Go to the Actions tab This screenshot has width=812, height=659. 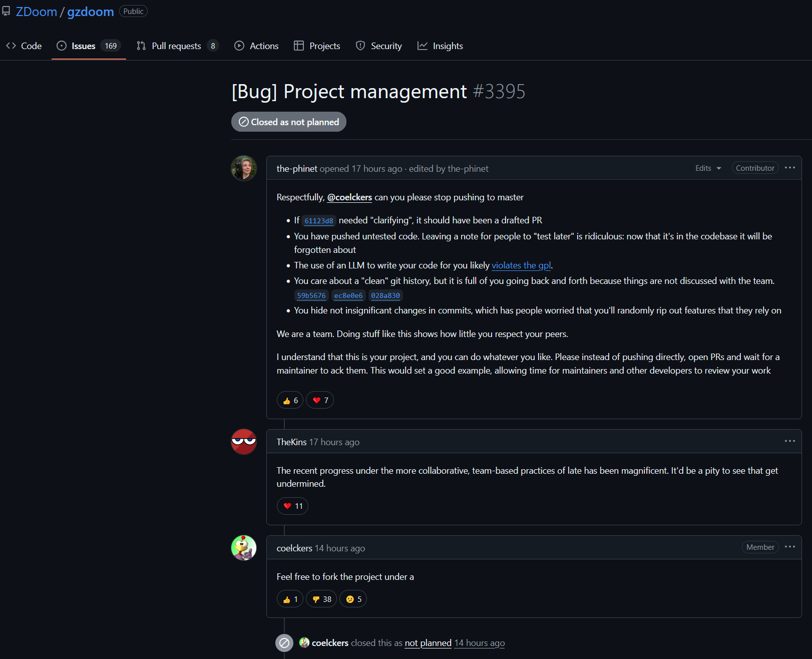[256, 46]
